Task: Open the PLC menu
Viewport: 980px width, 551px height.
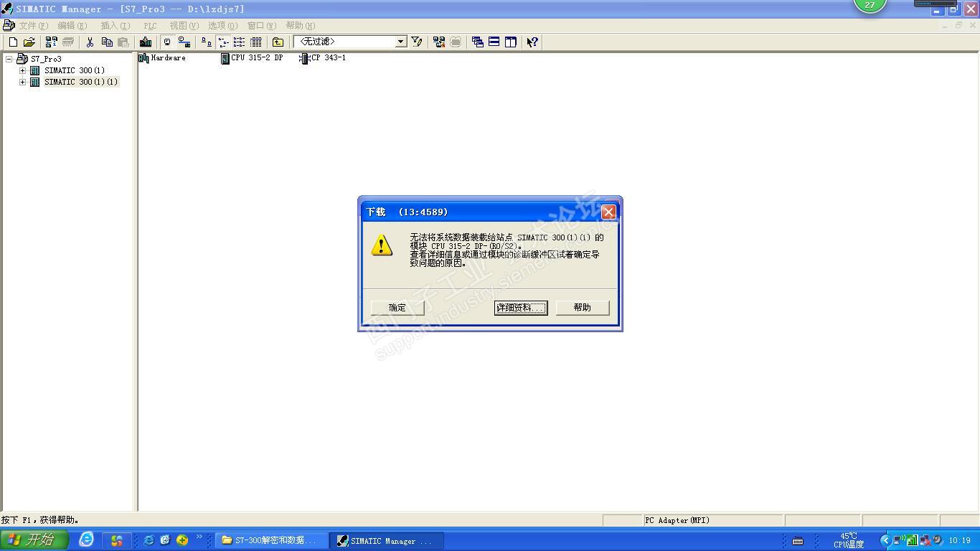Action: (x=150, y=26)
